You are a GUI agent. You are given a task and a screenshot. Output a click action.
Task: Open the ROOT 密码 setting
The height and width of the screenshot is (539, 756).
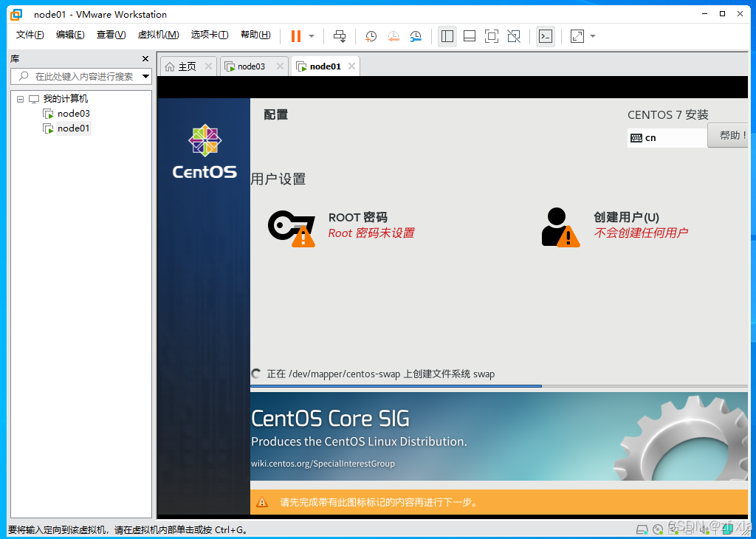pos(358,217)
